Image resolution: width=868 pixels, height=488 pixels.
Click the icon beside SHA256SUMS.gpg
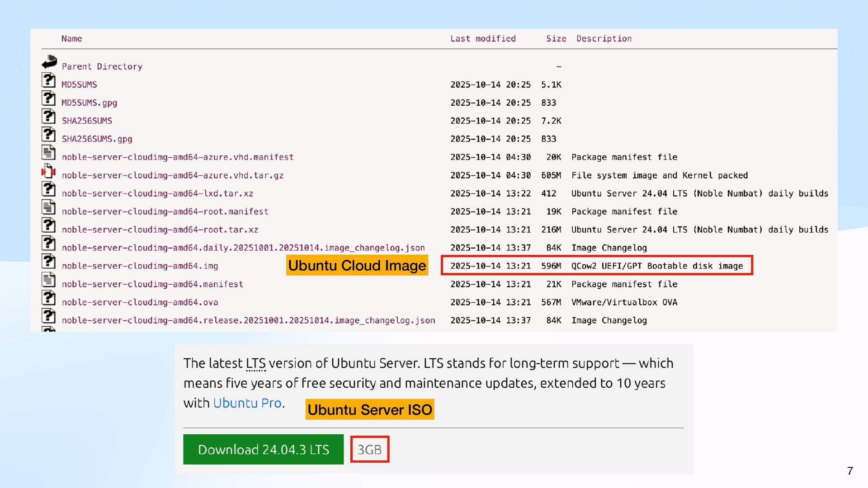(49, 135)
